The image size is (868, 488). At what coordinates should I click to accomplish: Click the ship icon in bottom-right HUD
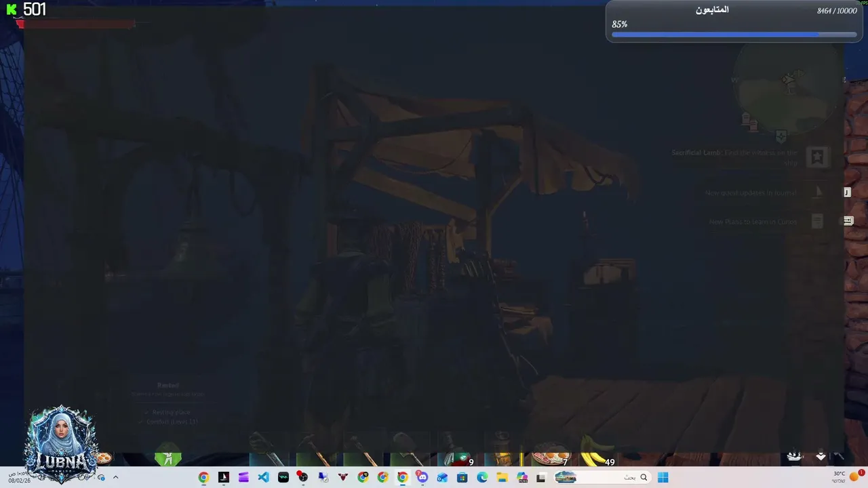point(795,456)
